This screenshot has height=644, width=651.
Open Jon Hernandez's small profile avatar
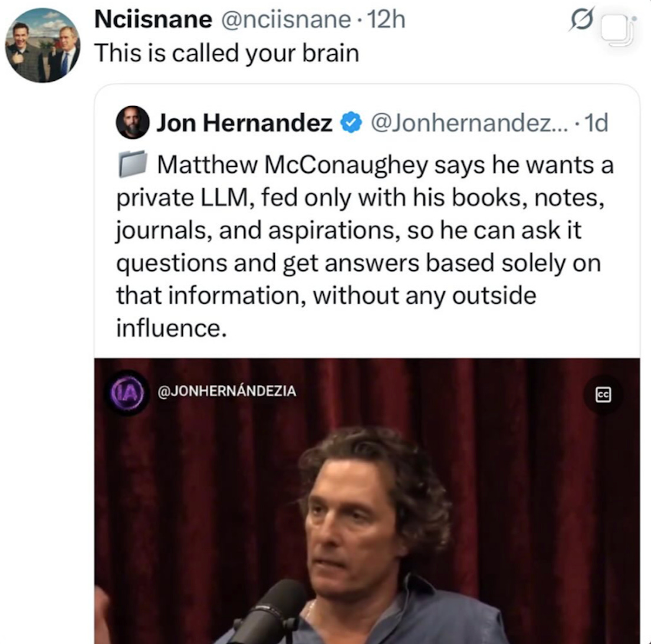coord(133,122)
